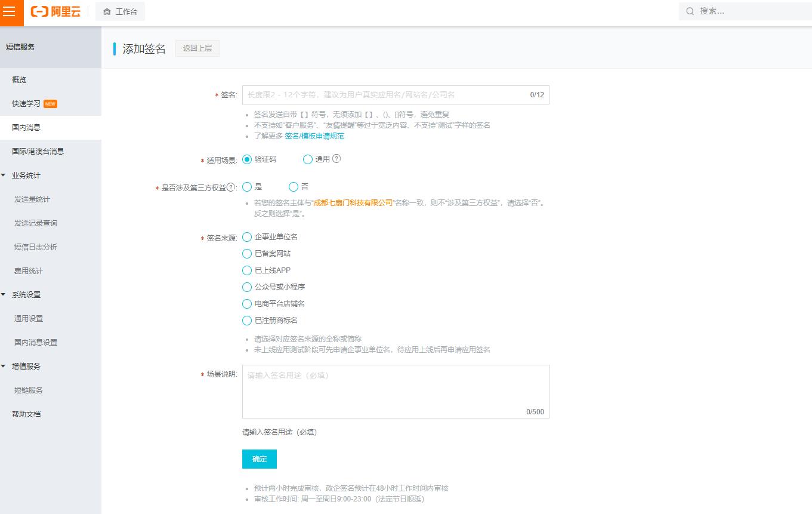Open 通用设置 in the sidebar
812x514 pixels.
point(51,319)
